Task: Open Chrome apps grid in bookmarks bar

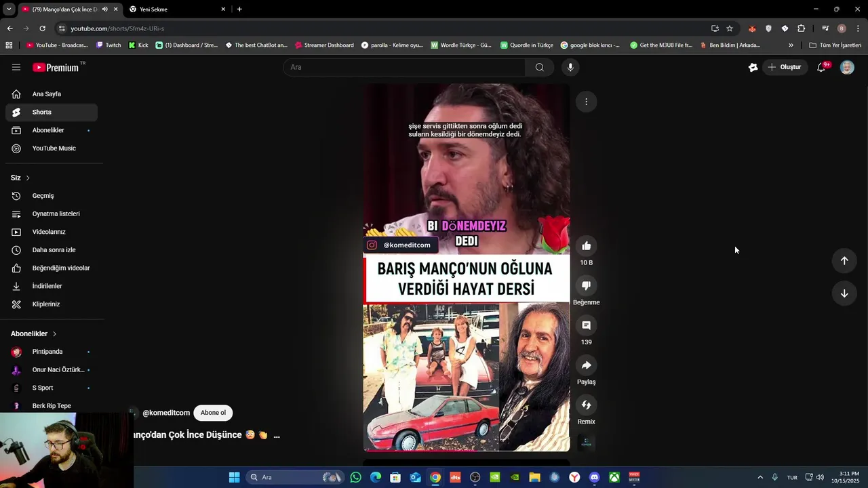Action: 9,45
